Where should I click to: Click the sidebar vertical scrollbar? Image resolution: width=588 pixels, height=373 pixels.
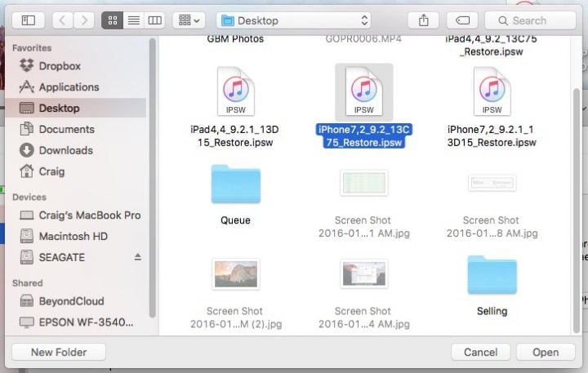(152, 178)
